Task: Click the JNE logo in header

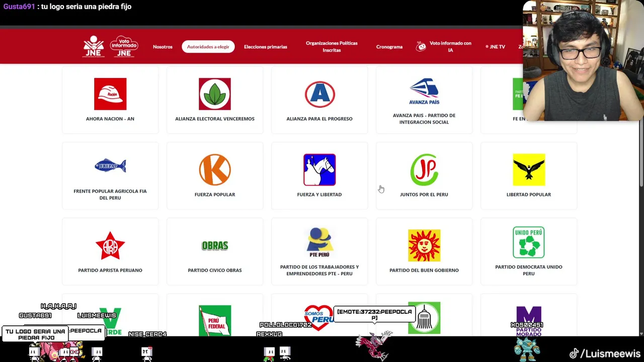Action: [94, 46]
